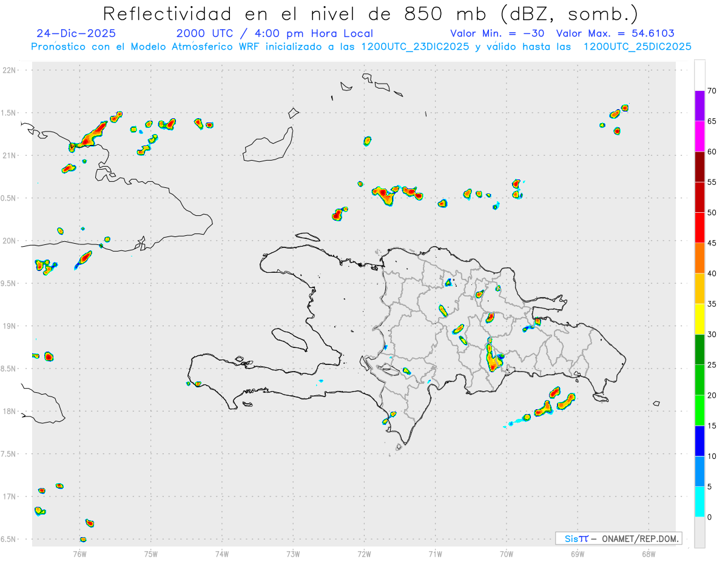This screenshot has height=562, width=728.
Task: Click the '71W' longitude label
Action: (435, 554)
